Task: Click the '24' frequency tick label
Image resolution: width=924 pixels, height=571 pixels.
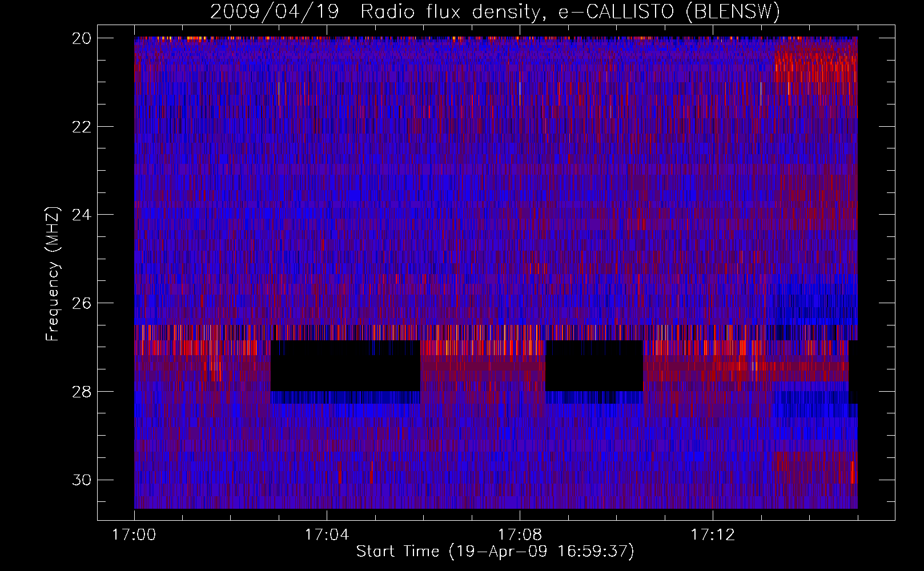Action: tap(82, 215)
